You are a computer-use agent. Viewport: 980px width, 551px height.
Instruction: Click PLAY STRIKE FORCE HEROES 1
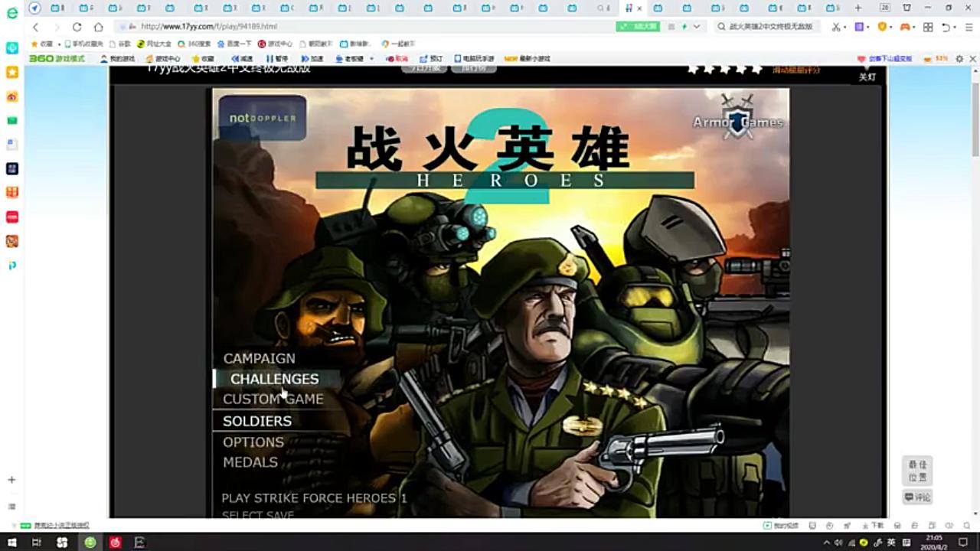click(314, 498)
